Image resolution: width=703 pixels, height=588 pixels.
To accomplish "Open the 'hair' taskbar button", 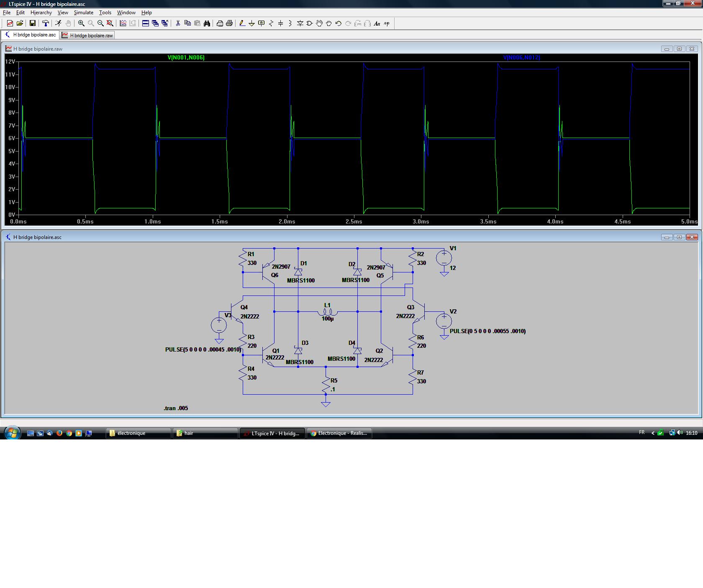I will (x=205, y=433).
